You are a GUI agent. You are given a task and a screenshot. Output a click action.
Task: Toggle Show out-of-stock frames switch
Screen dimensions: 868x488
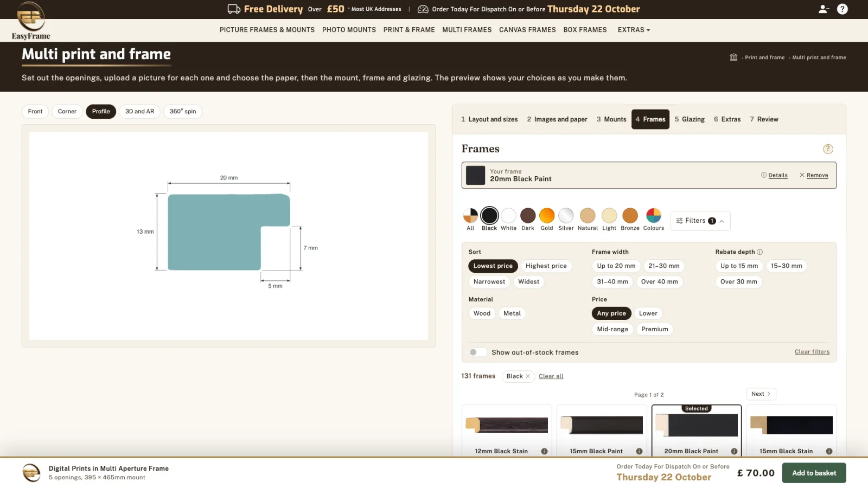point(477,352)
